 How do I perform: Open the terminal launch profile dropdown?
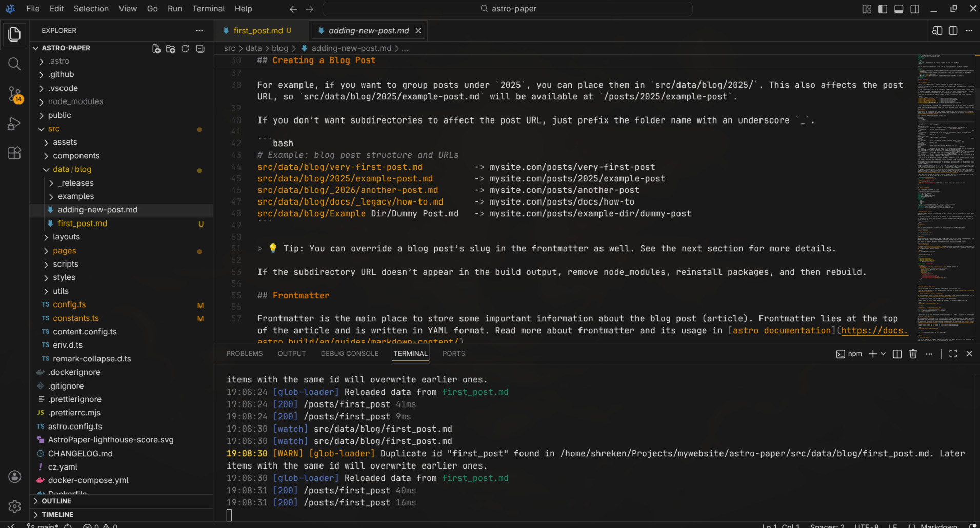point(883,354)
